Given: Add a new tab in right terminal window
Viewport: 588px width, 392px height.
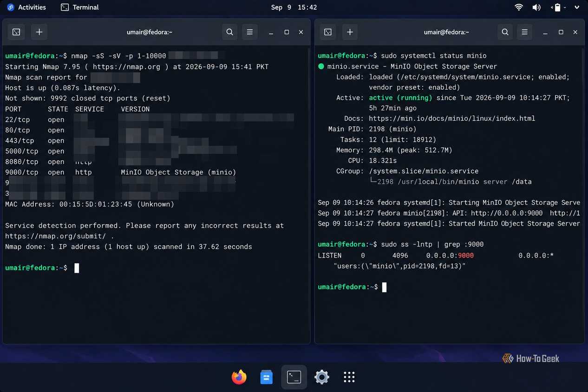Looking at the screenshot, I should 350,32.
